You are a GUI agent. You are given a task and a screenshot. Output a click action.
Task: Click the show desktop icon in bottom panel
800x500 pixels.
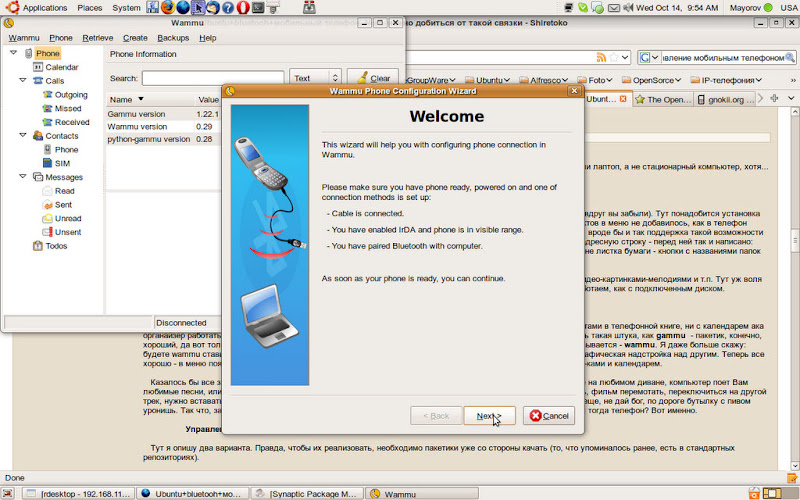tap(8, 493)
